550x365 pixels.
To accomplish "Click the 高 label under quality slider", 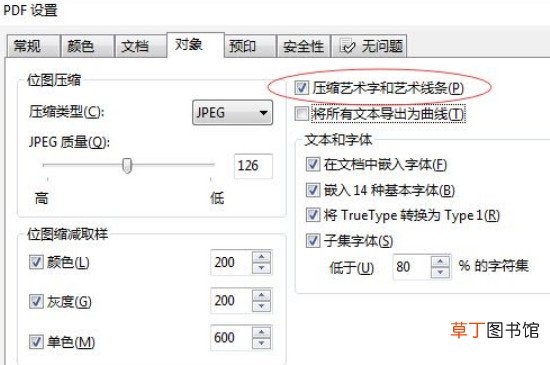I will point(41,198).
